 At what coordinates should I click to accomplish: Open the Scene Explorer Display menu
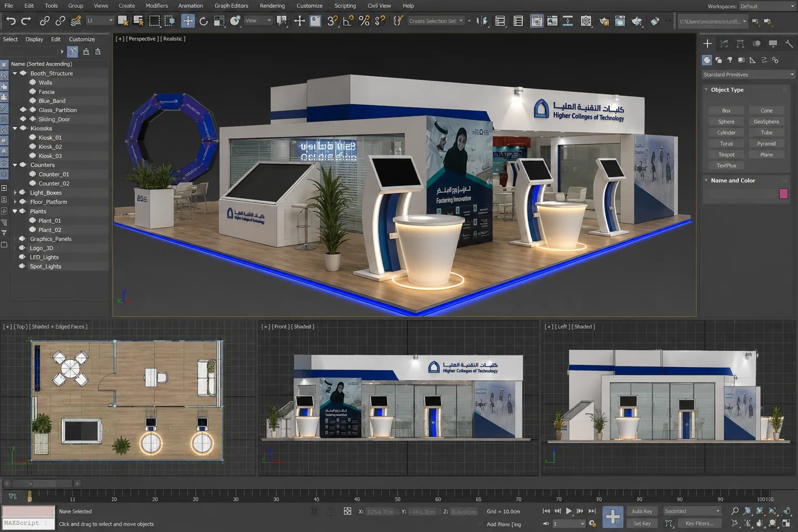(34, 39)
